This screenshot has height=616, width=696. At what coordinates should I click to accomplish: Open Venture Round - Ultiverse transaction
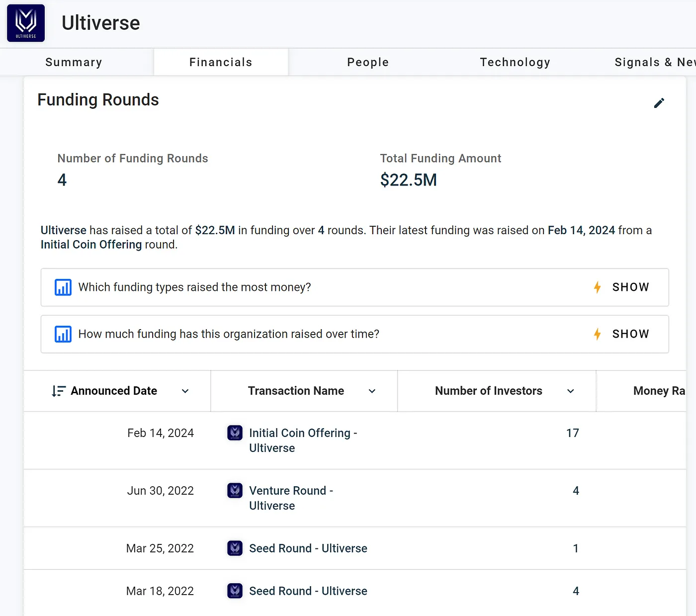(291, 498)
